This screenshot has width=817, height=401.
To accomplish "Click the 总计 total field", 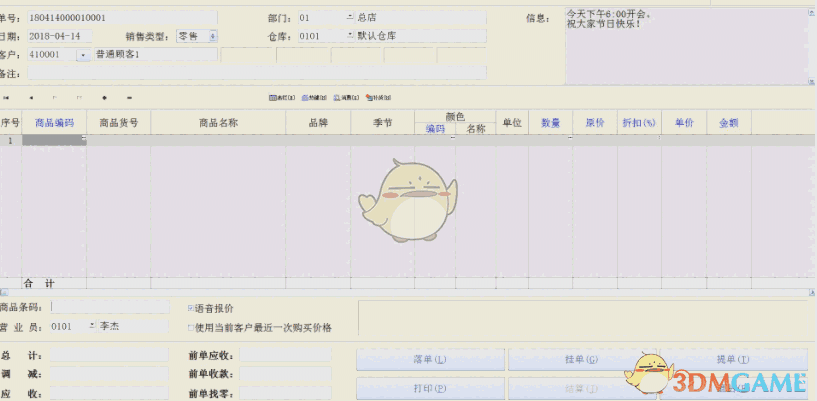I will coord(109,355).
